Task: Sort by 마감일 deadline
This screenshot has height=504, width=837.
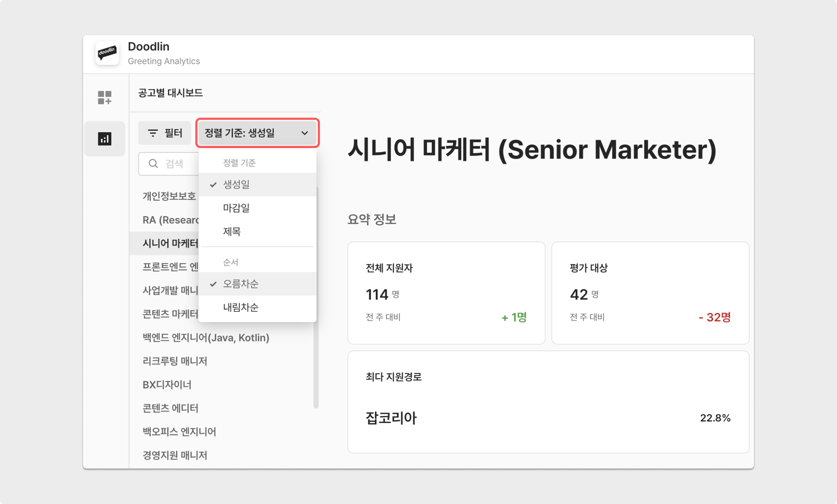Action: (236, 208)
